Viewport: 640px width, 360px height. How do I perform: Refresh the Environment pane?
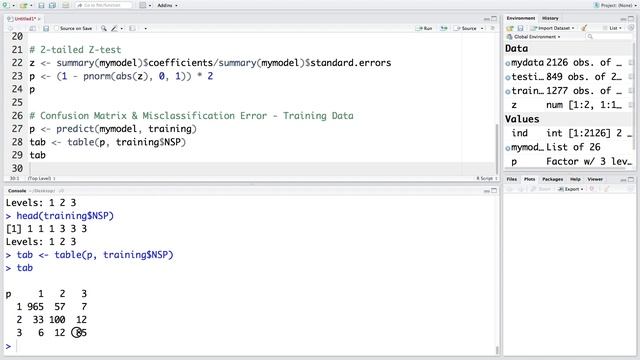[631, 28]
